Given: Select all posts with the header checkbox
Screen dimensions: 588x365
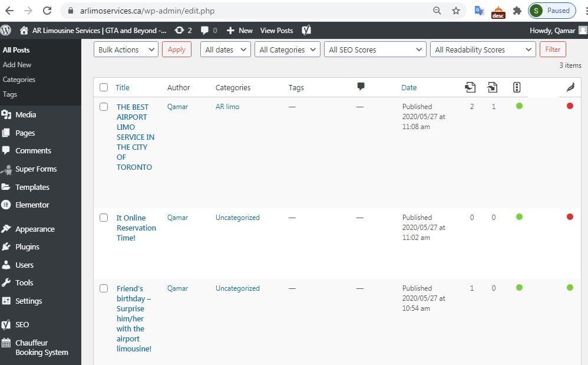Looking at the screenshot, I should click(104, 87).
